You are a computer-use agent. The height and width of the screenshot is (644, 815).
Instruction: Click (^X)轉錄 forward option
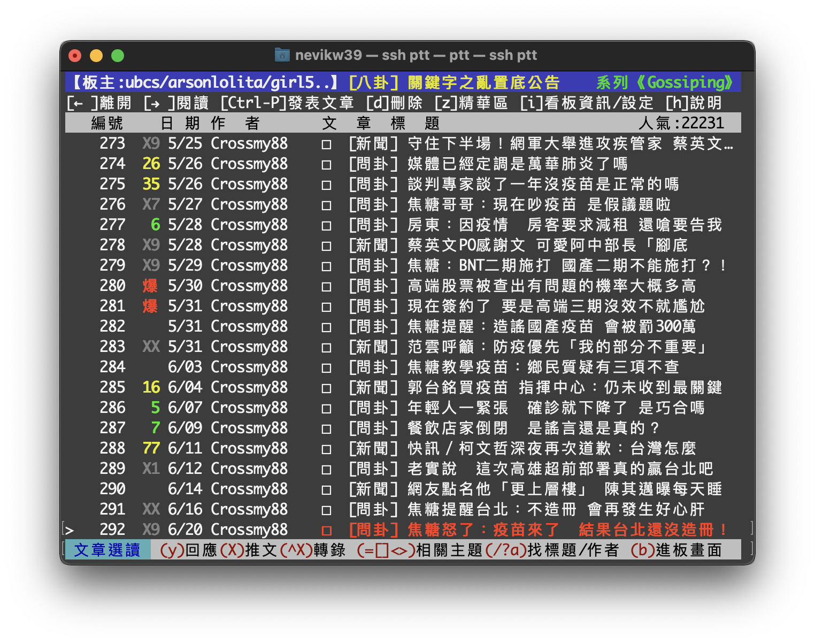(313, 550)
